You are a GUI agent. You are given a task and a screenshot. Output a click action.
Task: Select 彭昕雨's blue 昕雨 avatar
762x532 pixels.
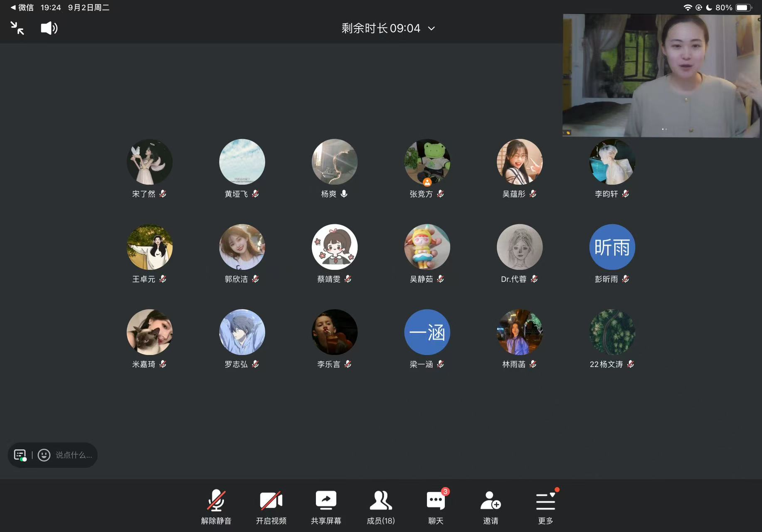point(612,247)
